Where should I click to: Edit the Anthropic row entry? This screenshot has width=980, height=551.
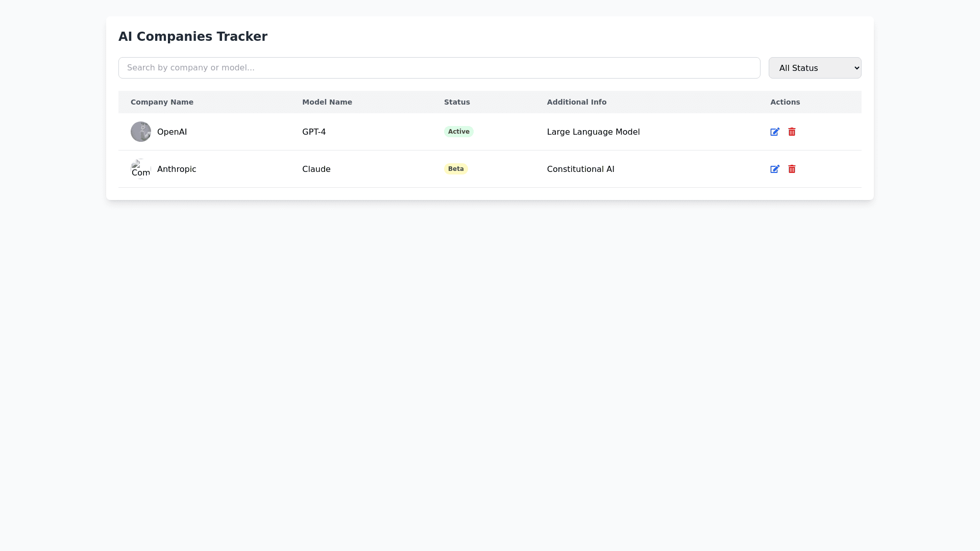click(x=774, y=169)
